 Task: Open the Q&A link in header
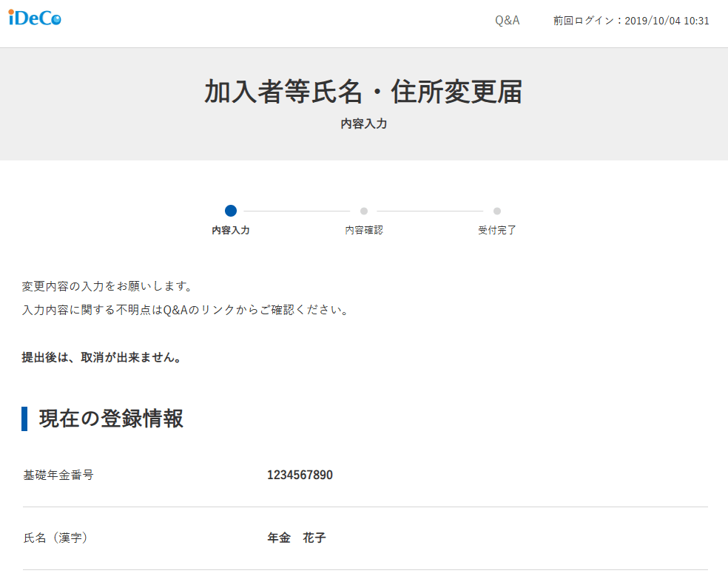507,21
